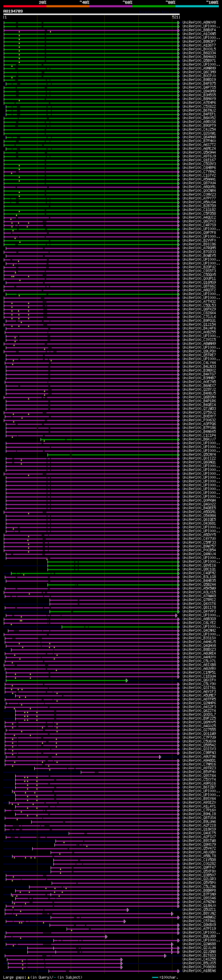The height and width of the screenshot is (980, 222).
Task: Click the label UniRef100_Q0PKW4
Action: 199,500
